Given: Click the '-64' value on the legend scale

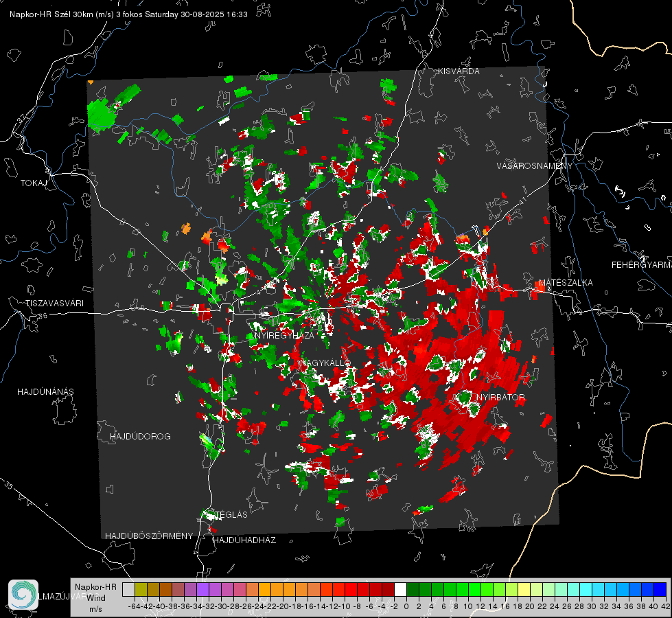Looking at the screenshot, I should coord(135,606).
